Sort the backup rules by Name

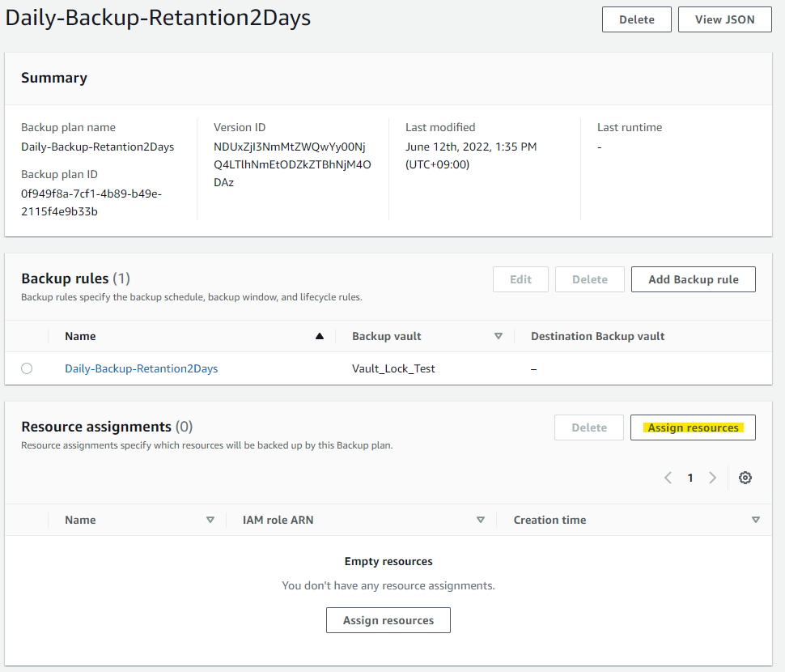tap(319, 335)
